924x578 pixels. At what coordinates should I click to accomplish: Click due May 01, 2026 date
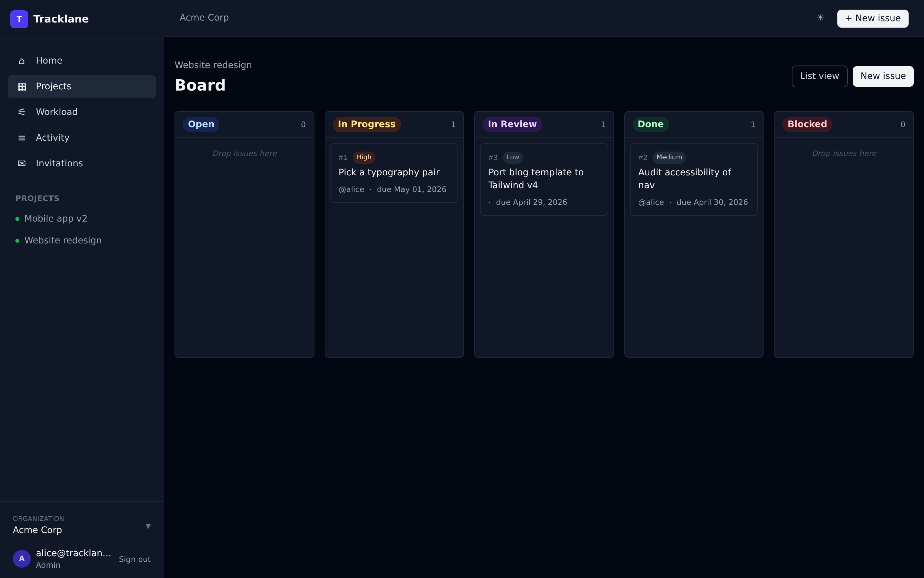click(412, 189)
